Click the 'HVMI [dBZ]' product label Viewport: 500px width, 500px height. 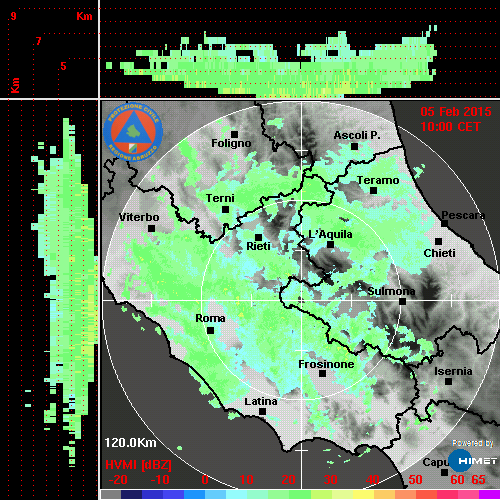click(138, 465)
